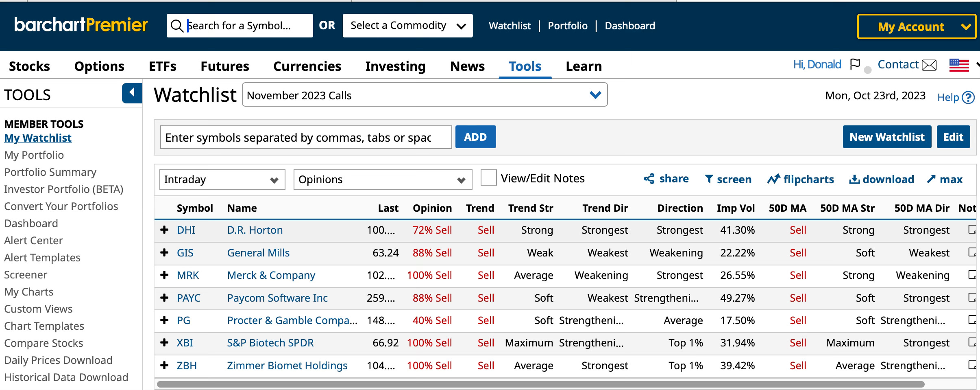This screenshot has width=980, height=390.
Task: Enable the View/Edit Notes checkbox
Action: [x=488, y=178]
